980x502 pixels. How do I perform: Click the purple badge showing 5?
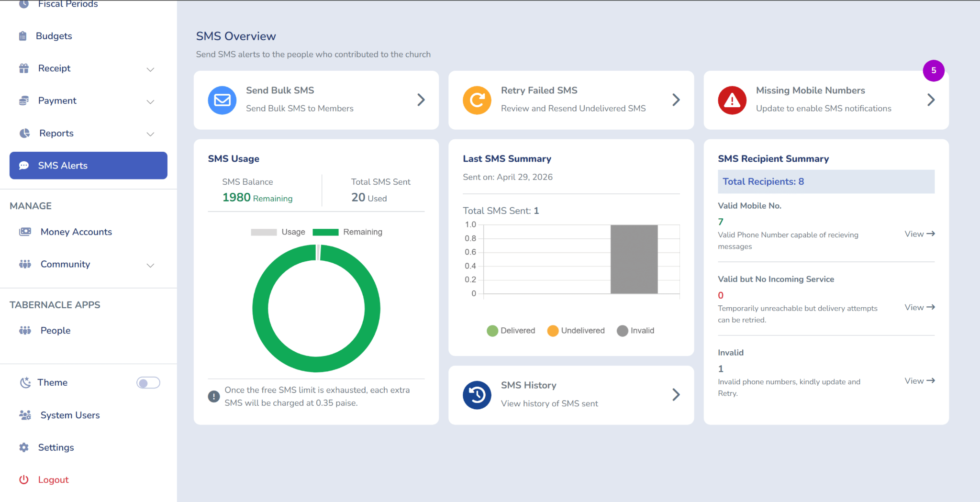tap(934, 70)
